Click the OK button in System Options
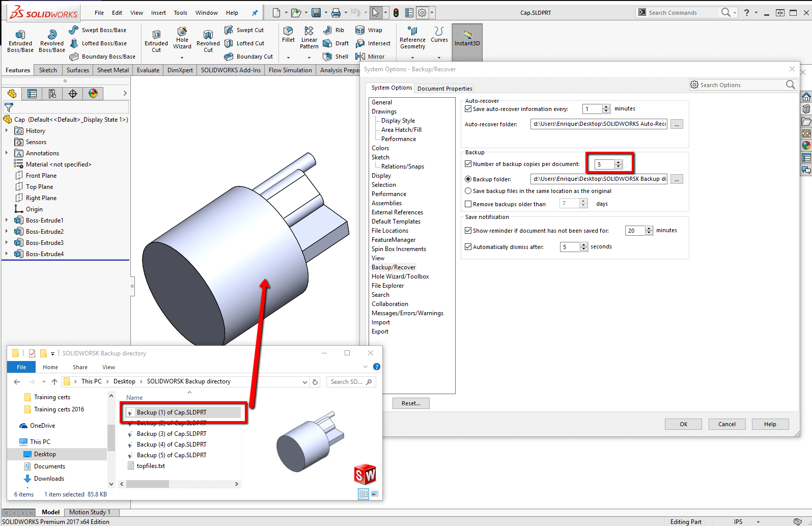Image resolution: width=812 pixels, height=526 pixels. [683, 424]
